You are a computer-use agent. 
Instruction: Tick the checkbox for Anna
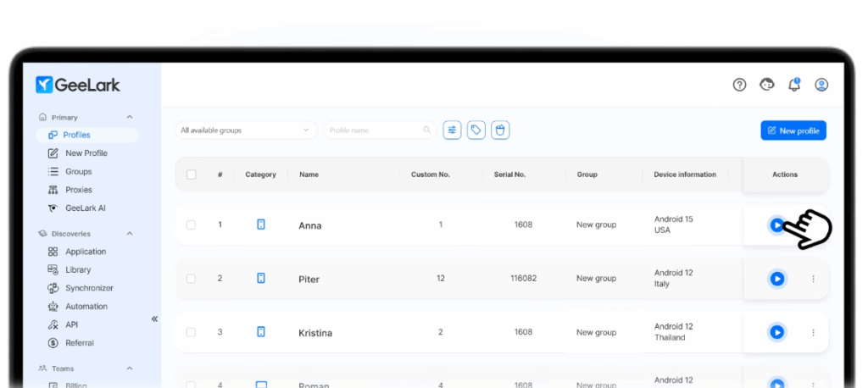click(191, 224)
